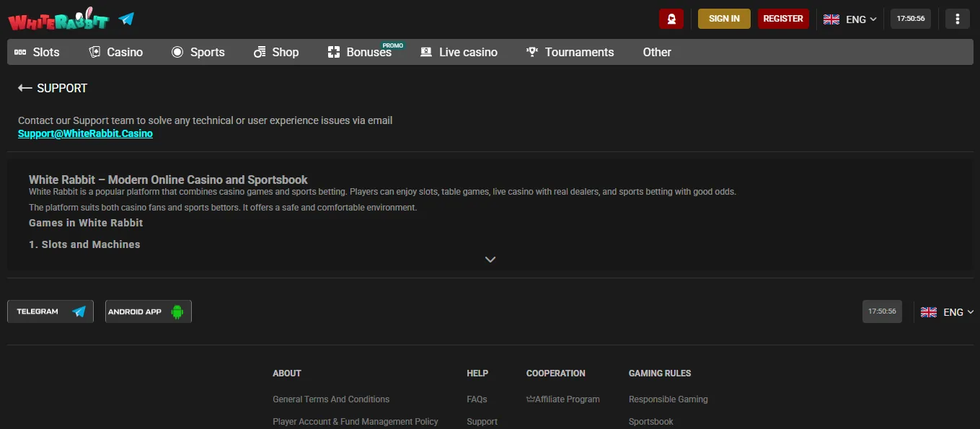The width and height of the screenshot is (980, 429).
Task: Select the bonuses puzzle icon
Action: 333,52
